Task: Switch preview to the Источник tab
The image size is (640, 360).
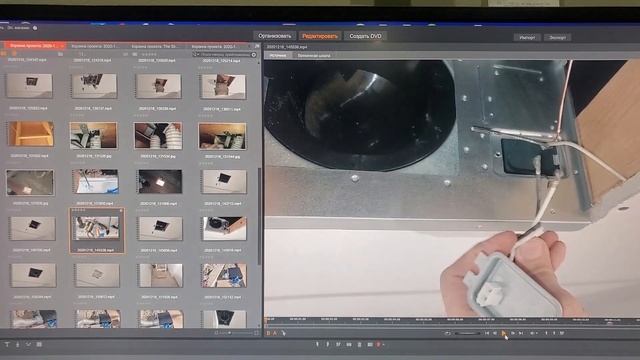Action: tap(278, 55)
